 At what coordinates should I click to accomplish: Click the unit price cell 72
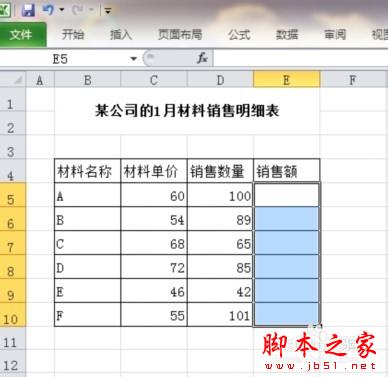tap(154, 267)
